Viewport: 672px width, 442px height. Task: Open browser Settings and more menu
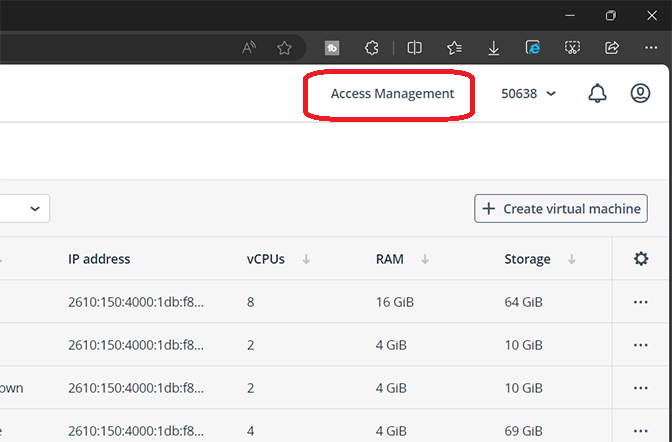[x=651, y=48]
